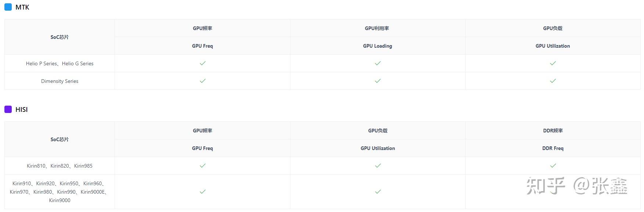This screenshot has width=644, height=212.
Task: Click the DDR Freq subheader cell
Action: click(x=553, y=148)
